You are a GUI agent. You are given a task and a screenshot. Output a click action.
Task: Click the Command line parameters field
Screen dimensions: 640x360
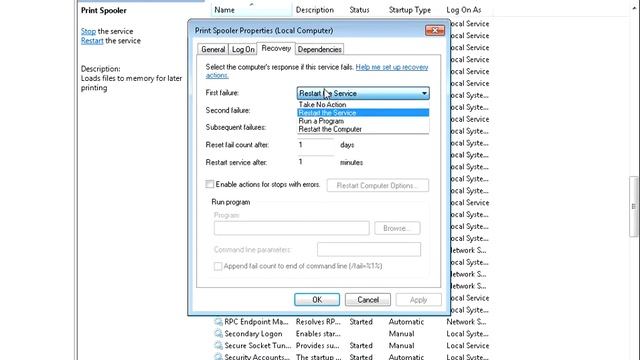point(369,249)
